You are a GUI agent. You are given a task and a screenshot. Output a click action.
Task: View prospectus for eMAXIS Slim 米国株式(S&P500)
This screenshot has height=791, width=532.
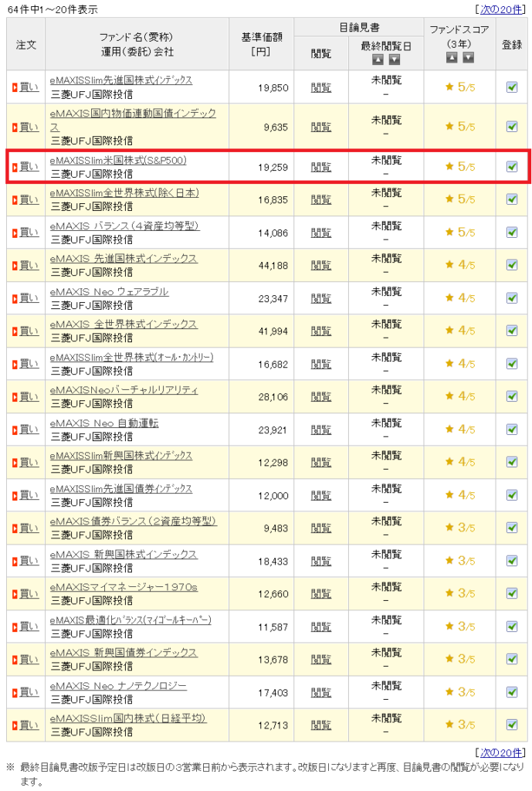[321, 167]
